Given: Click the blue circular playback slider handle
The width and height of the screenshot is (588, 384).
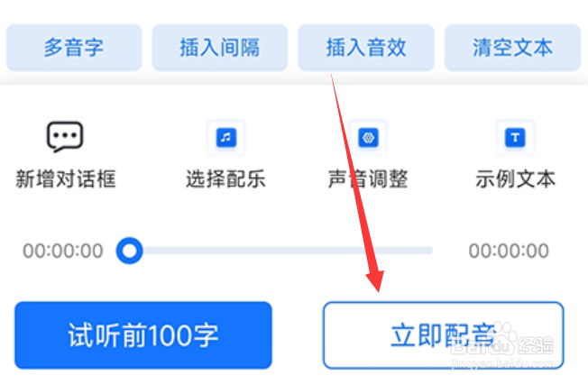Looking at the screenshot, I should pos(129,251).
